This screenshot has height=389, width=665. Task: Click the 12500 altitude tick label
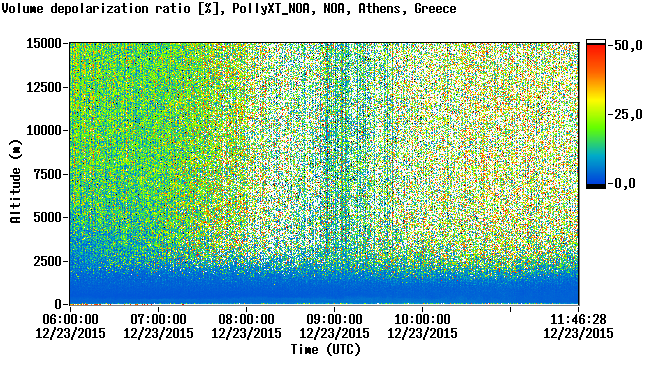pos(44,87)
